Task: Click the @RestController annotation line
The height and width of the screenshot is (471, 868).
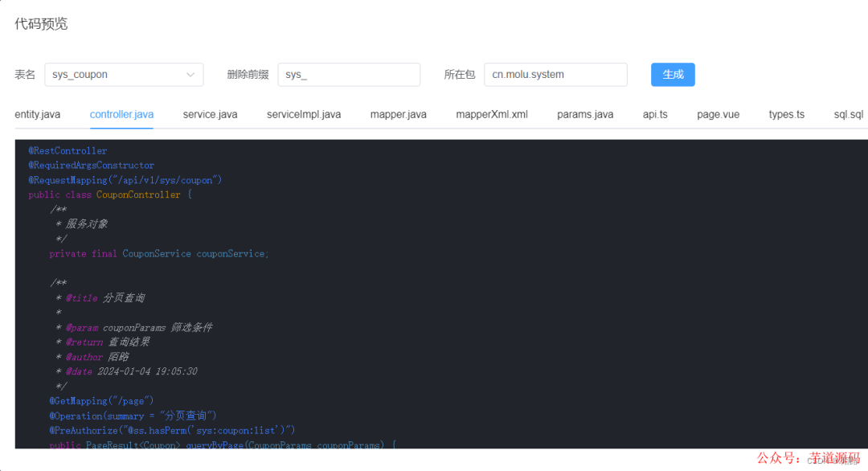Action: (68, 150)
